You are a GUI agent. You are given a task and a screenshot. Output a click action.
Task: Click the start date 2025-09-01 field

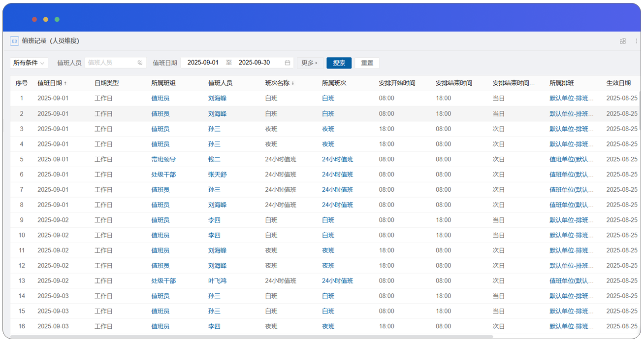203,63
